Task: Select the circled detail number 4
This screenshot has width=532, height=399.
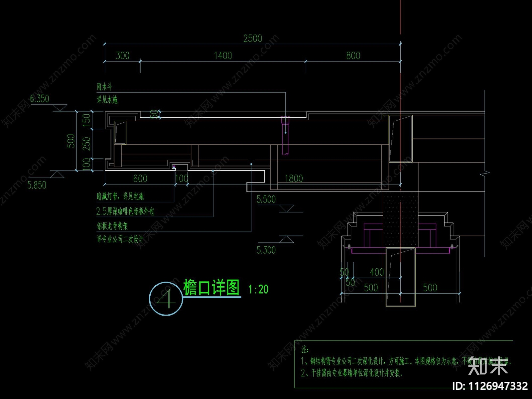Action: [x=166, y=299]
